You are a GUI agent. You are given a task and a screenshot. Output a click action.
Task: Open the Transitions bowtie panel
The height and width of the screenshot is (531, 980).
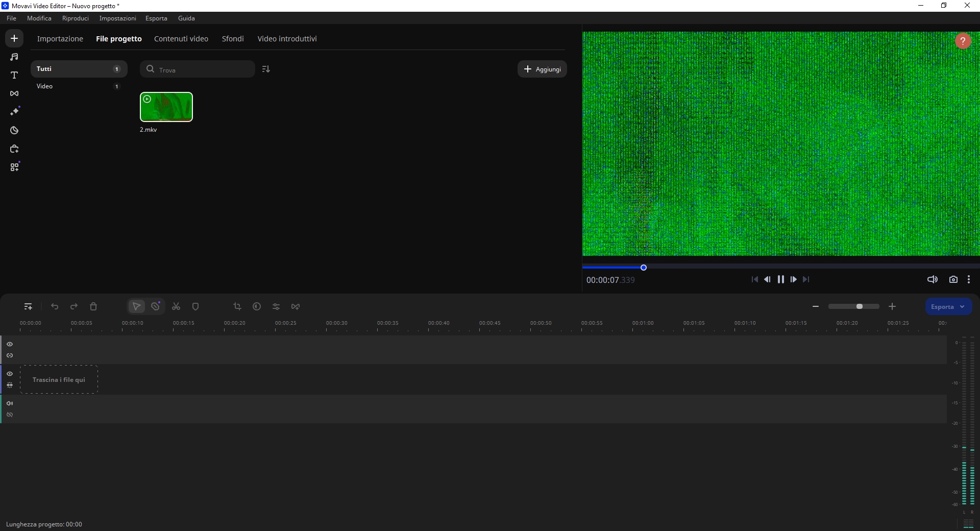pyautogui.click(x=14, y=93)
